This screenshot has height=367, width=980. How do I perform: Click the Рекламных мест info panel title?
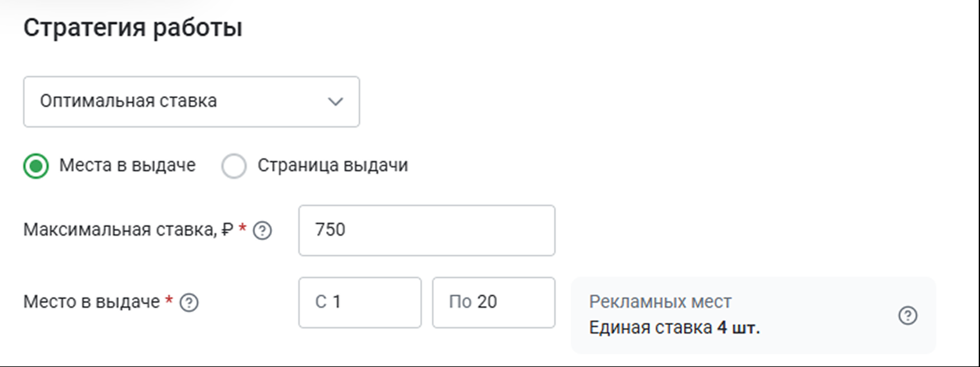(x=660, y=301)
